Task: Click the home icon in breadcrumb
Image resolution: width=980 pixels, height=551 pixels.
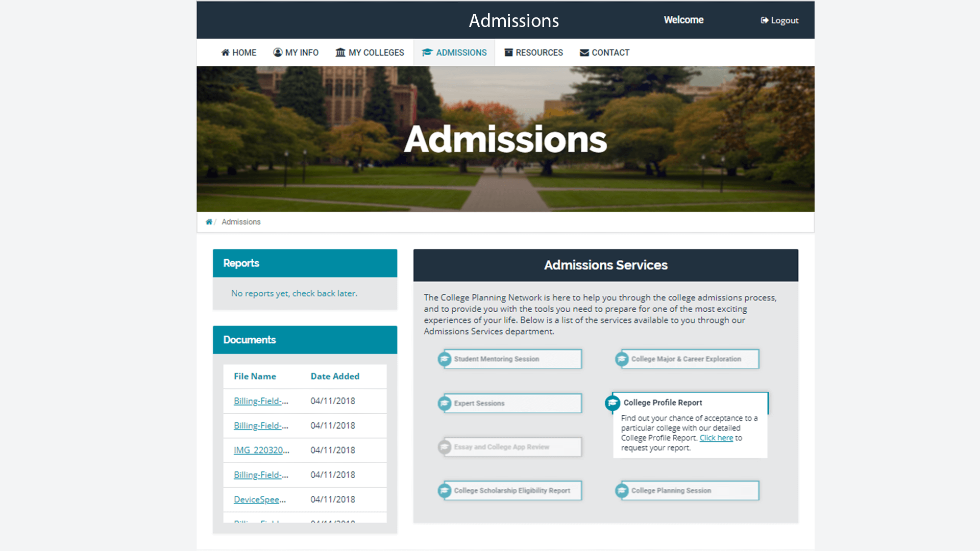Action: (x=209, y=222)
